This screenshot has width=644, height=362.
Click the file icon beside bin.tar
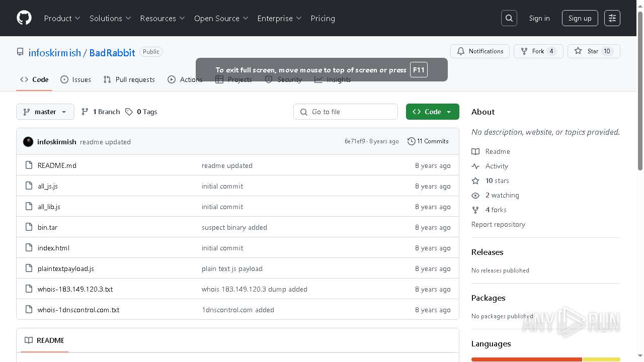pos(29,227)
